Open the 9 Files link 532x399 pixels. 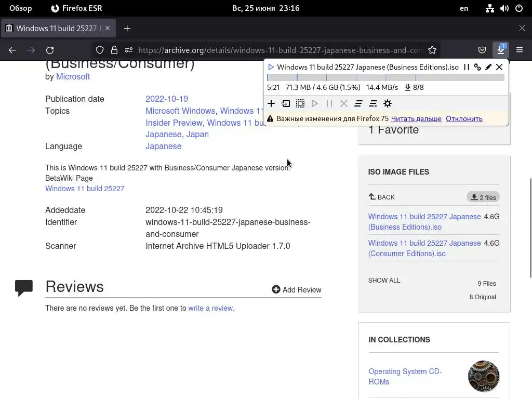tap(487, 283)
